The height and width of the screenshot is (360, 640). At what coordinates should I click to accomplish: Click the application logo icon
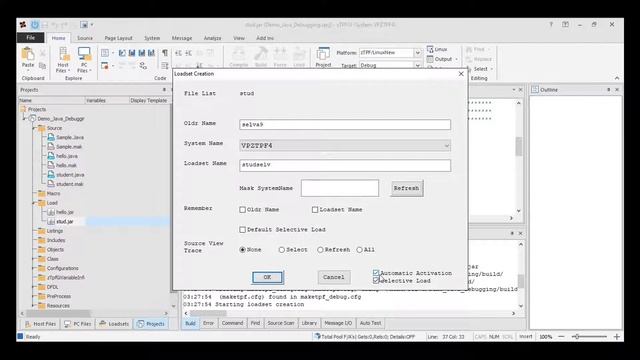pos(23,25)
